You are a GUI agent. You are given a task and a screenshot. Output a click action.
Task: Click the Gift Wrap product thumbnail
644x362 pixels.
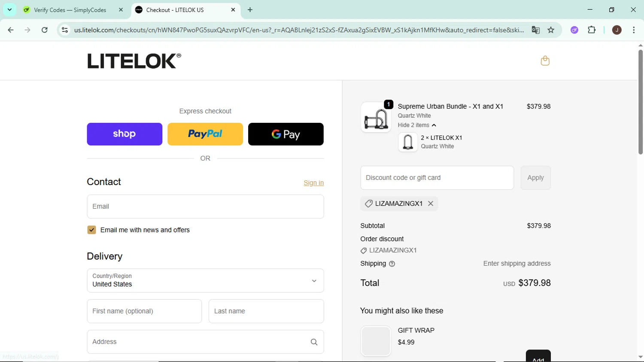pos(376,341)
